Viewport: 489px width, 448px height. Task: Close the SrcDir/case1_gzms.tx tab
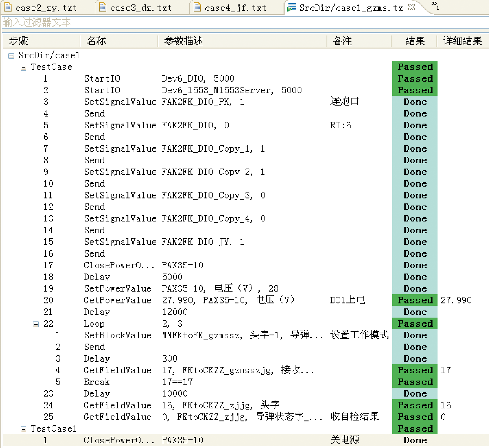411,7
